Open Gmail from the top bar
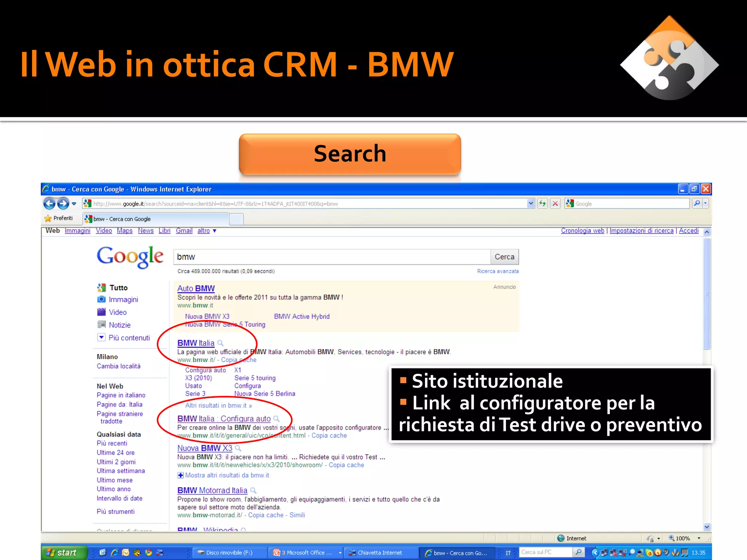 click(x=184, y=231)
